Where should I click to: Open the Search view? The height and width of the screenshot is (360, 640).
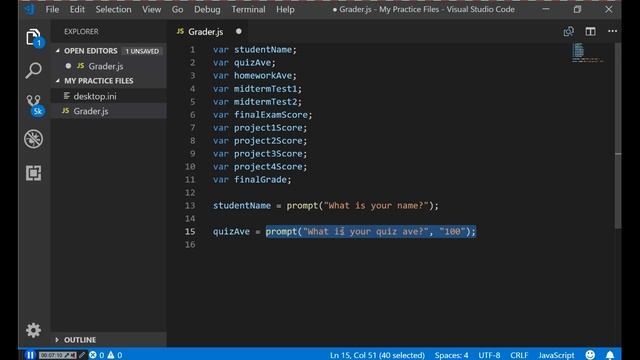pyautogui.click(x=33, y=70)
